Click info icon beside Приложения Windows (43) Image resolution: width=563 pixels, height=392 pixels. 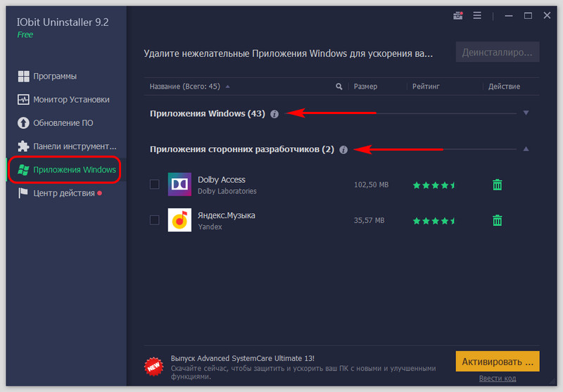(274, 114)
